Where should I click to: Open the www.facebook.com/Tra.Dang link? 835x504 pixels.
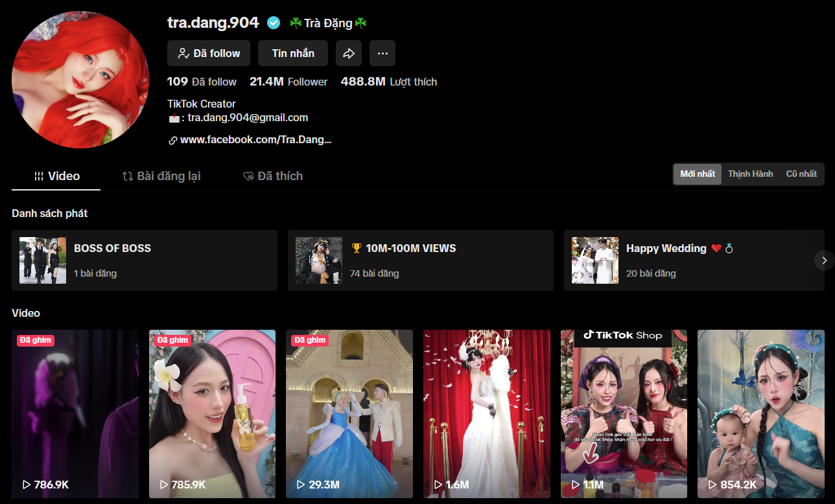[255, 140]
